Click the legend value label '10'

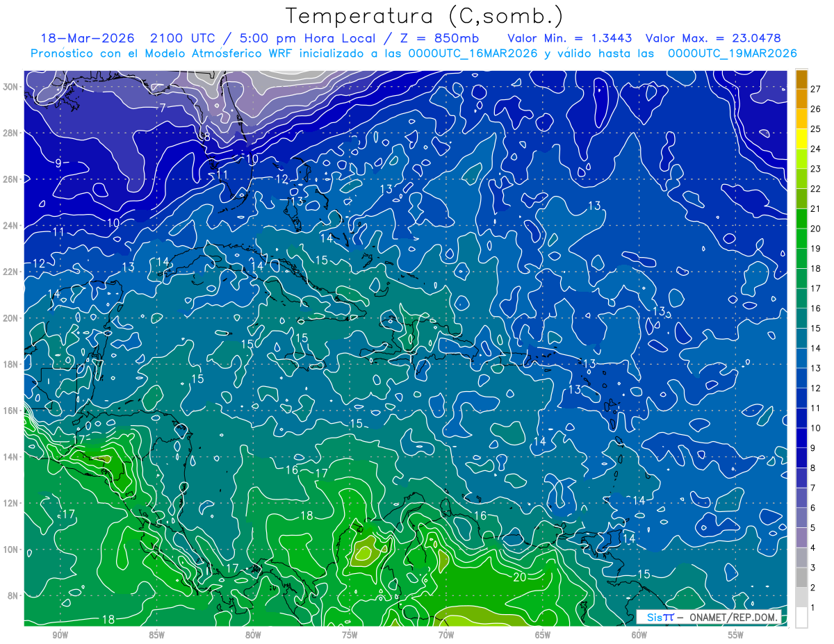(816, 428)
